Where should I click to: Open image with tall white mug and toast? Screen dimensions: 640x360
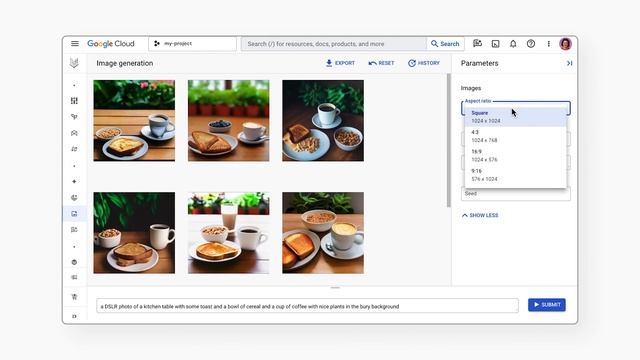[x=134, y=233]
